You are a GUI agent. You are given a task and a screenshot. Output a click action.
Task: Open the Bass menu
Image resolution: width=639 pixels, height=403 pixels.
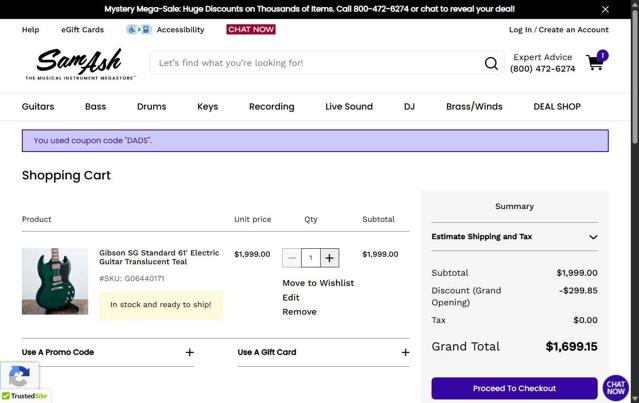[x=95, y=107]
